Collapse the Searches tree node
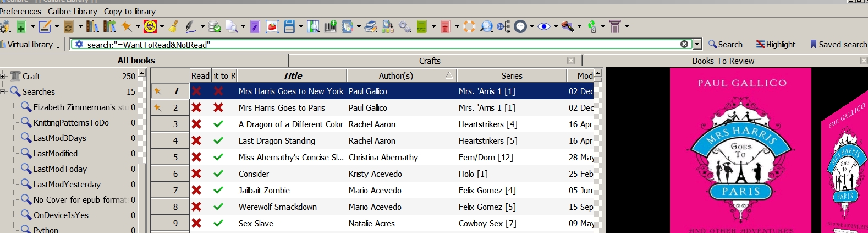Image resolution: width=868 pixels, height=233 pixels. pyautogui.click(x=3, y=91)
